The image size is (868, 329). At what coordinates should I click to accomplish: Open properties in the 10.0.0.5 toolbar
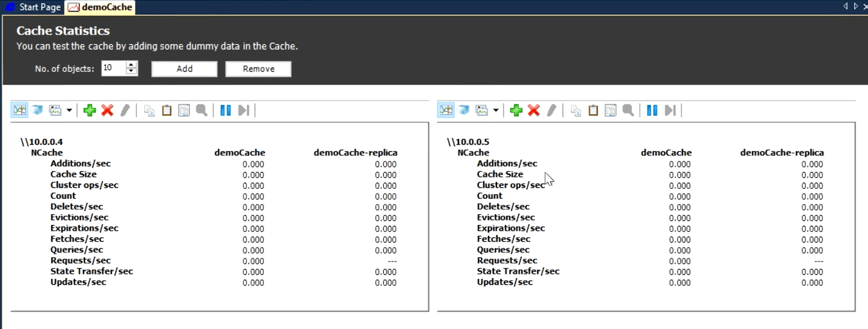[x=610, y=110]
